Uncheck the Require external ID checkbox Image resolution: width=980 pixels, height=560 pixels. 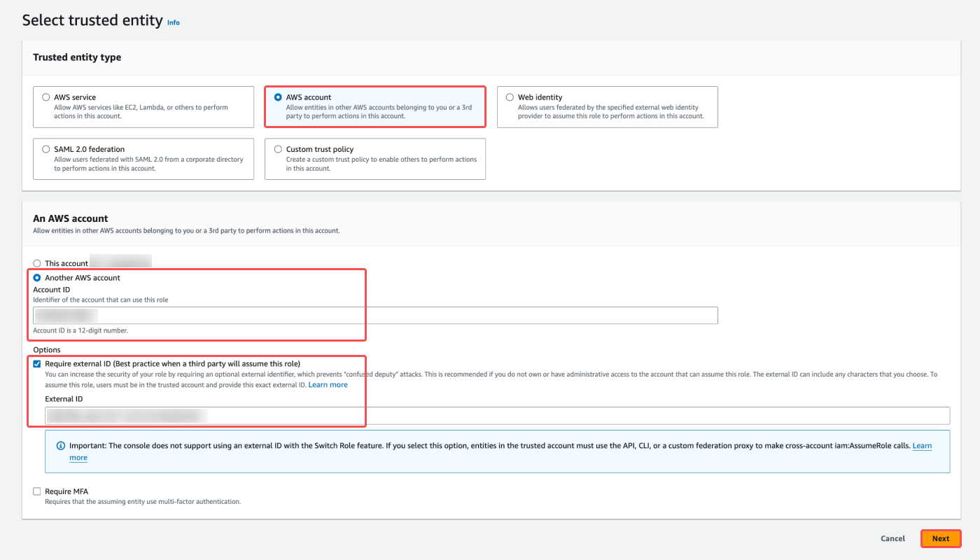(x=37, y=364)
